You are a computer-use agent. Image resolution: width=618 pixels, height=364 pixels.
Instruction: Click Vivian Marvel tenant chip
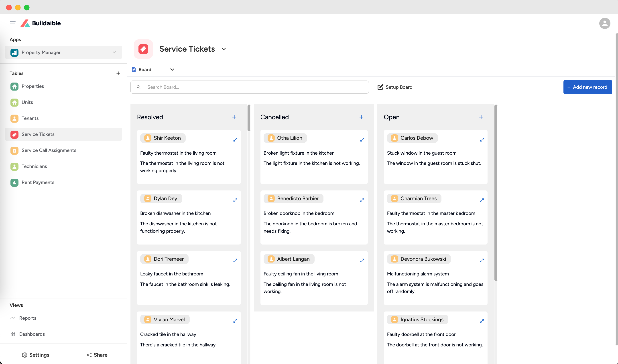[x=165, y=319]
